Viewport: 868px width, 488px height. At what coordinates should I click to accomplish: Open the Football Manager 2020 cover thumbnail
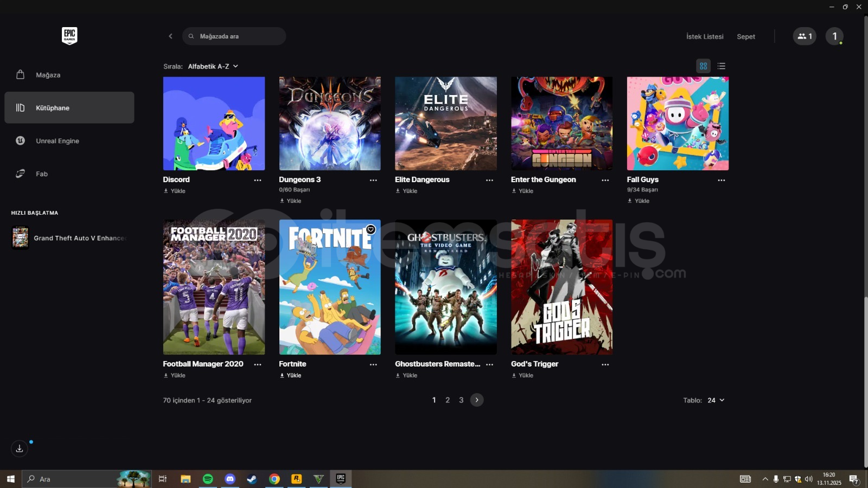(x=214, y=287)
